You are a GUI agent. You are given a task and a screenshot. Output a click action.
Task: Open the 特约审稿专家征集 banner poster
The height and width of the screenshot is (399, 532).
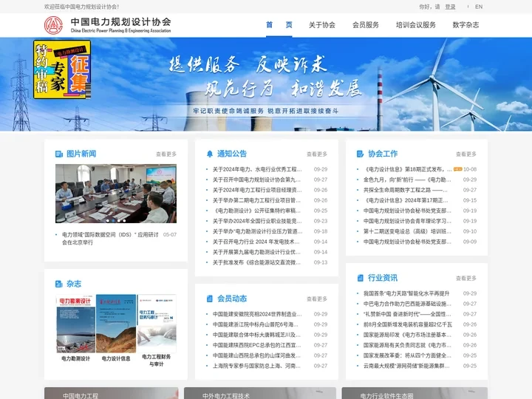click(x=62, y=69)
